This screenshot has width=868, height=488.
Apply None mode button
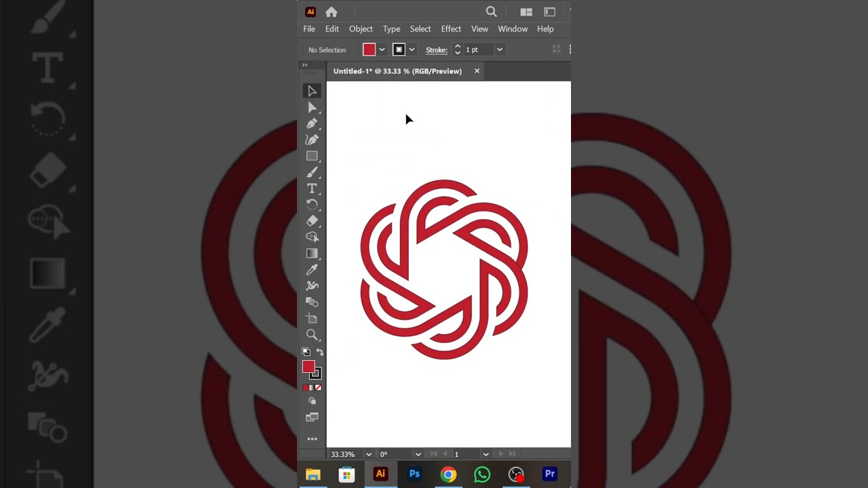(318, 388)
